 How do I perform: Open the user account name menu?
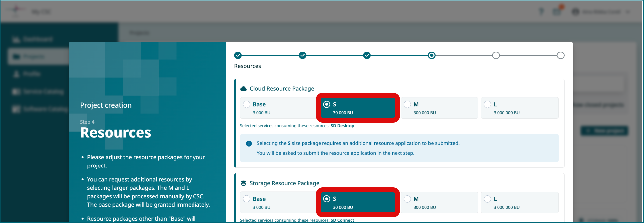tap(601, 12)
